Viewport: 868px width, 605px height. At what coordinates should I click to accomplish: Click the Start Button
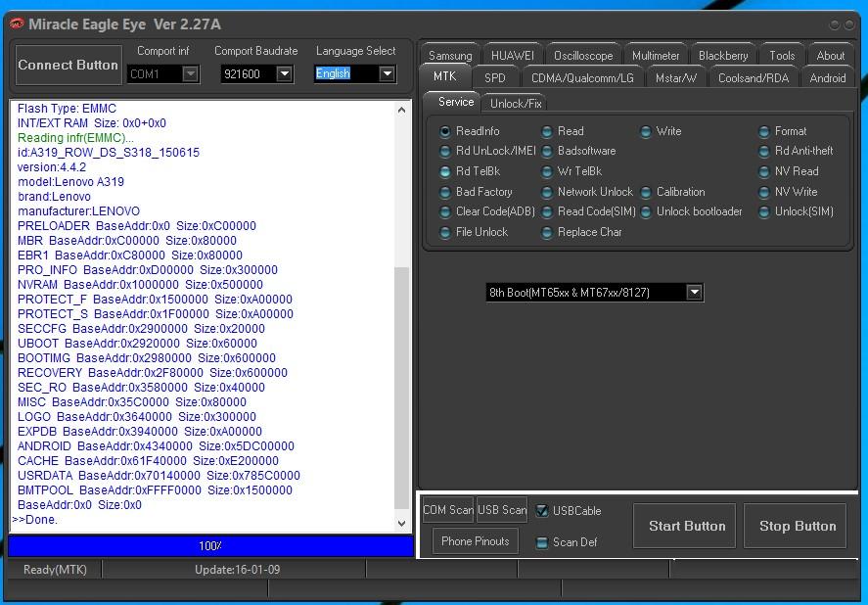click(x=687, y=526)
